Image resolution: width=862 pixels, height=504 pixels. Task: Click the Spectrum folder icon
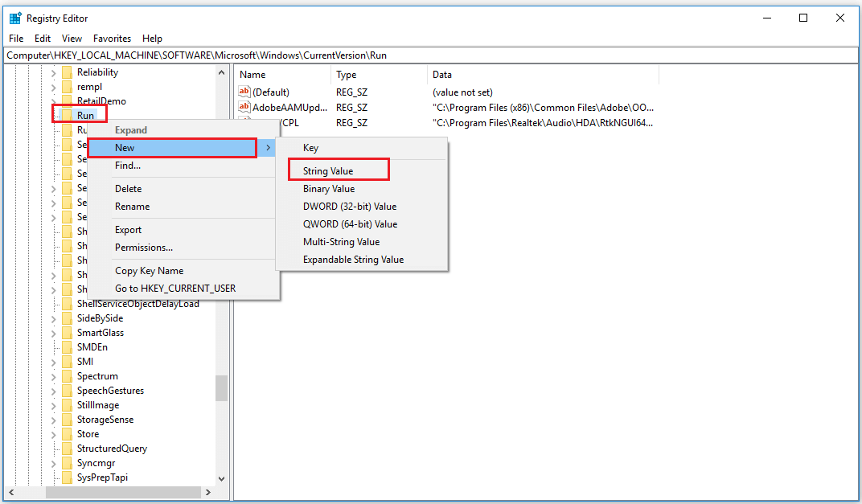click(67, 376)
